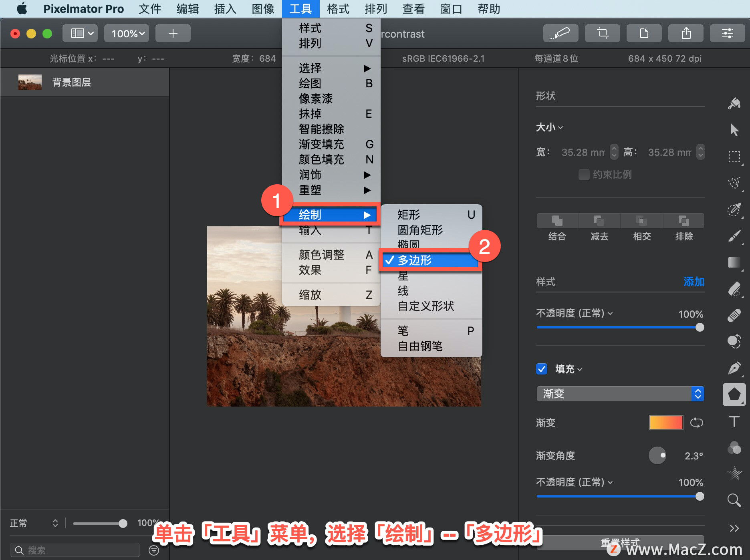Reverse gradient direction icon
The image size is (750, 560).
click(x=697, y=423)
